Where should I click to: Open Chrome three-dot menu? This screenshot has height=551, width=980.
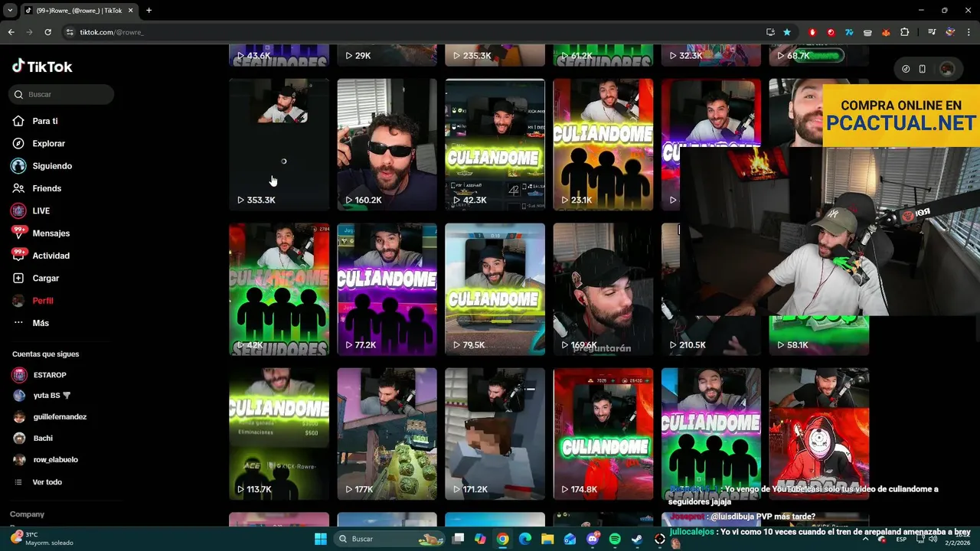969,32
